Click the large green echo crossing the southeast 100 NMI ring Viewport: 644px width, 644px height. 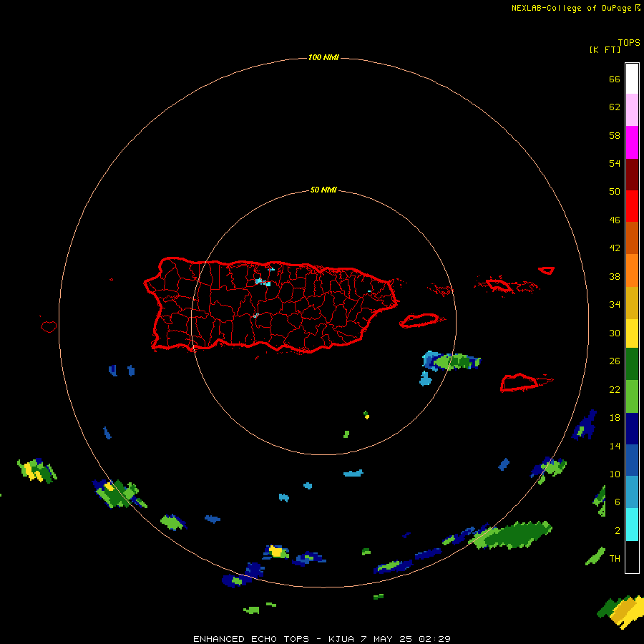pos(512,535)
